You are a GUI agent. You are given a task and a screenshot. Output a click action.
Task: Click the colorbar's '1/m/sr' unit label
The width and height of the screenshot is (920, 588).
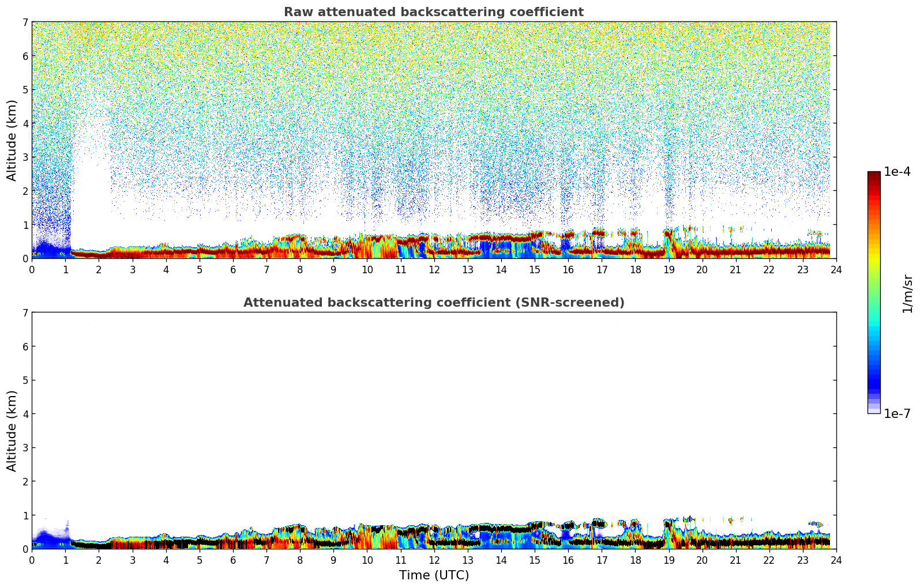908,293
